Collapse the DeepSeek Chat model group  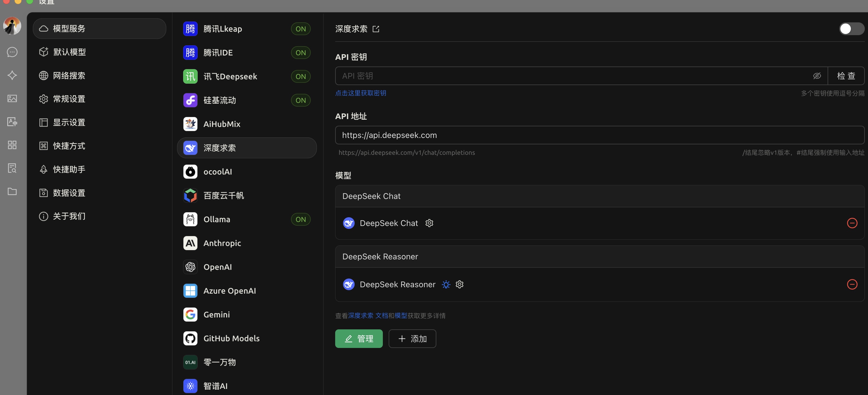click(x=599, y=196)
